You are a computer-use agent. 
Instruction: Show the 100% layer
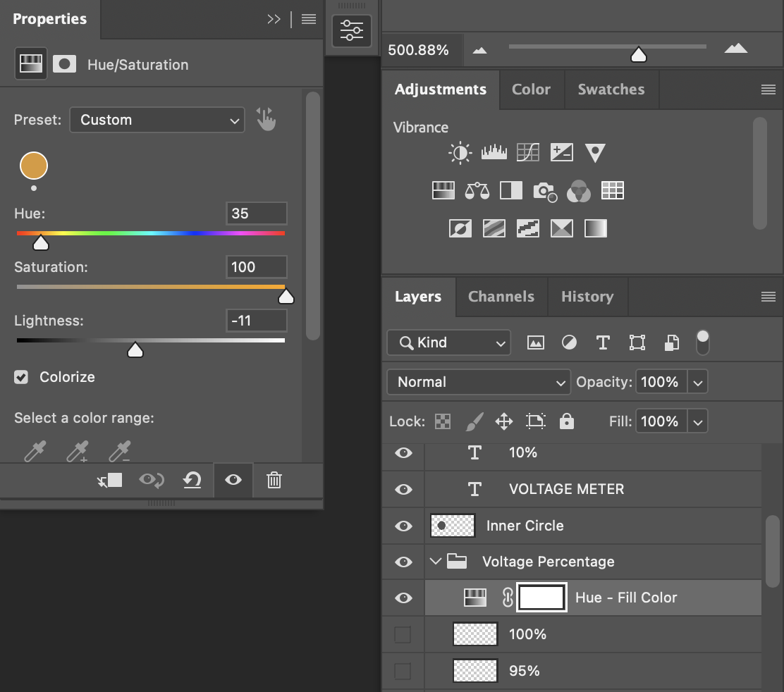(x=403, y=634)
